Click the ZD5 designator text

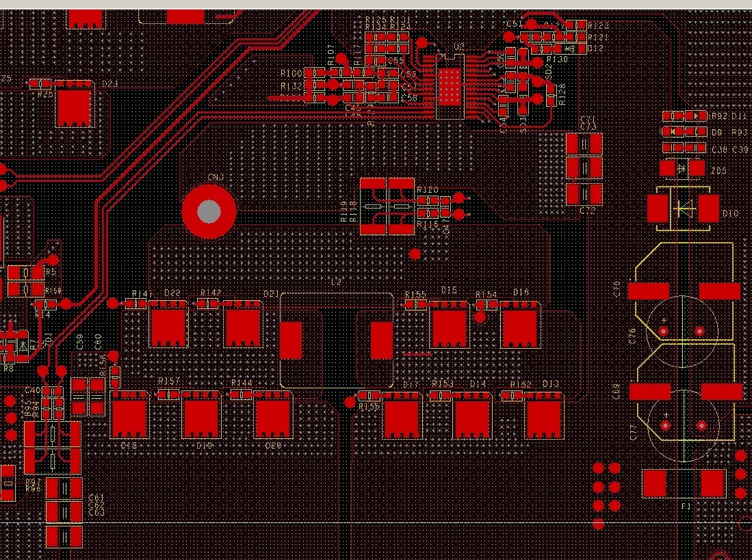coord(719,170)
